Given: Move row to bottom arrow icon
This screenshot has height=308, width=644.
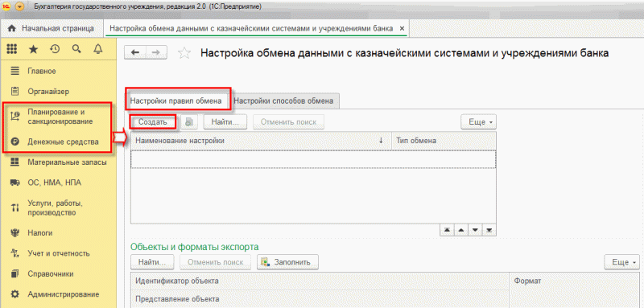Looking at the screenshot, I should (489, 230).
